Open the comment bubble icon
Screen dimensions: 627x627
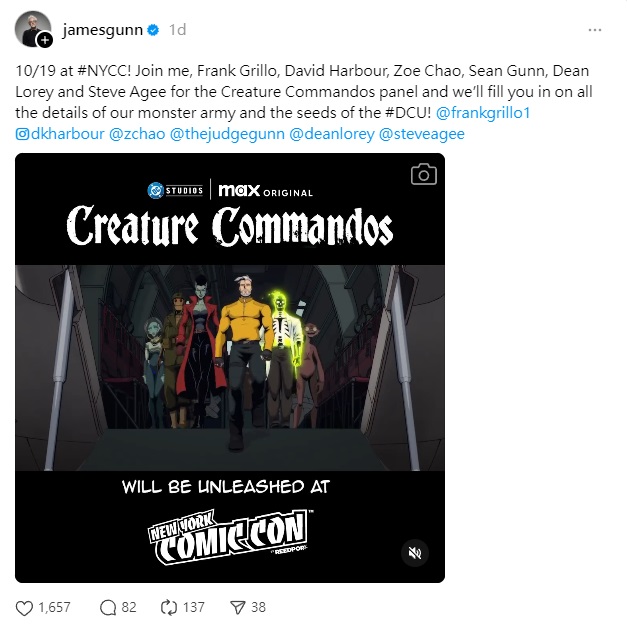108,608
